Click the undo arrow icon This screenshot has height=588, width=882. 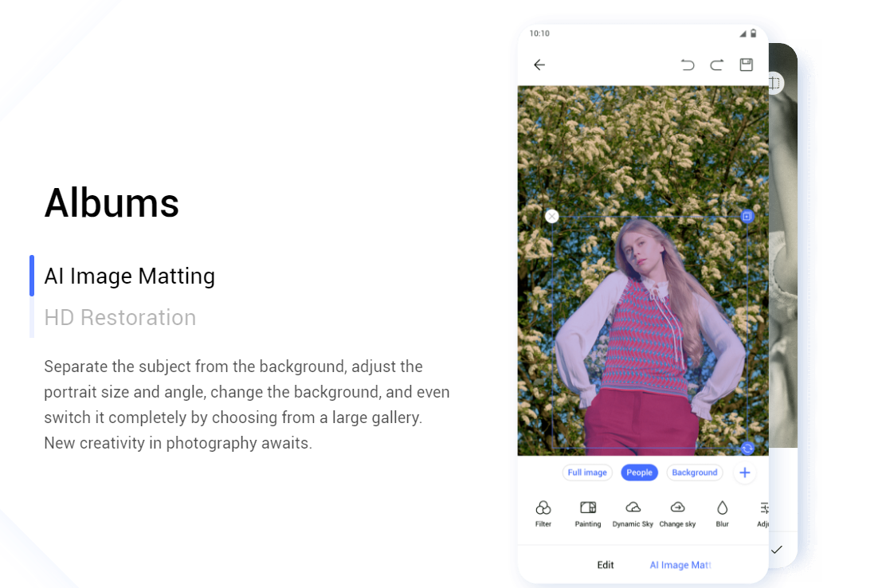click(x=688, y=65)
